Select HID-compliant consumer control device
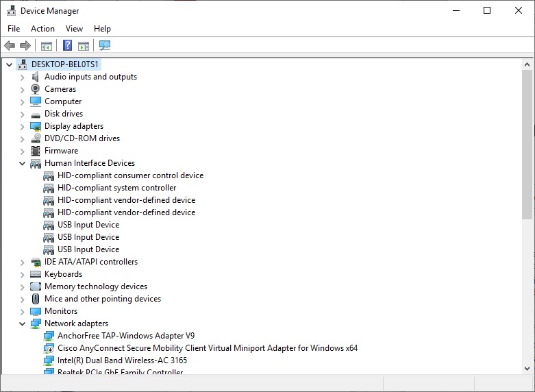The image size is (535, 392). [x=130, y=175]
